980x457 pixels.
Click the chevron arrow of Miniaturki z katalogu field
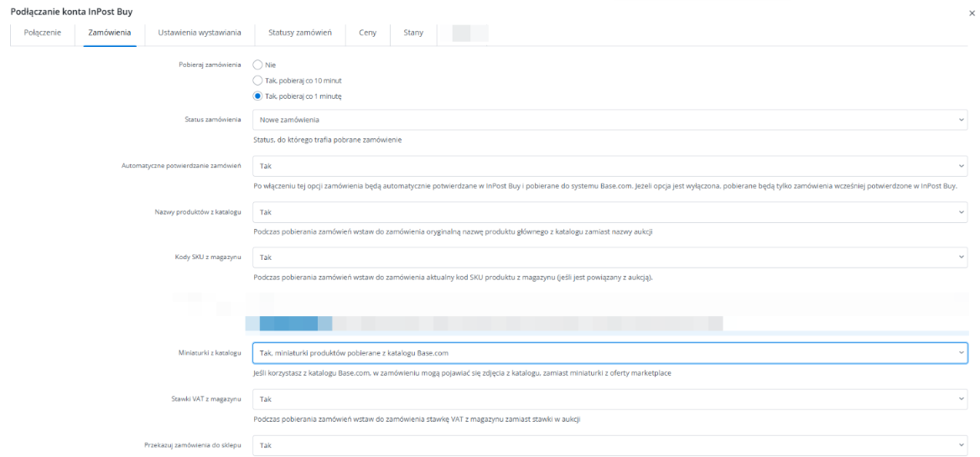[961, 353]
